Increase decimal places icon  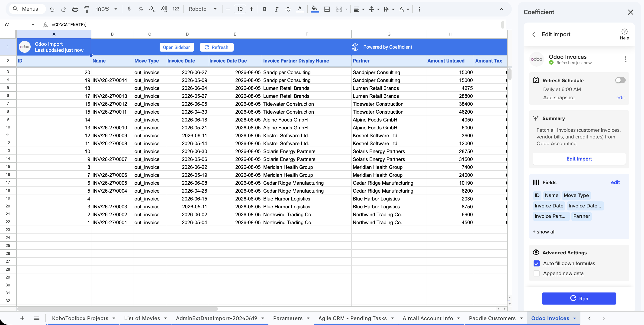click(x=164, y=9)
